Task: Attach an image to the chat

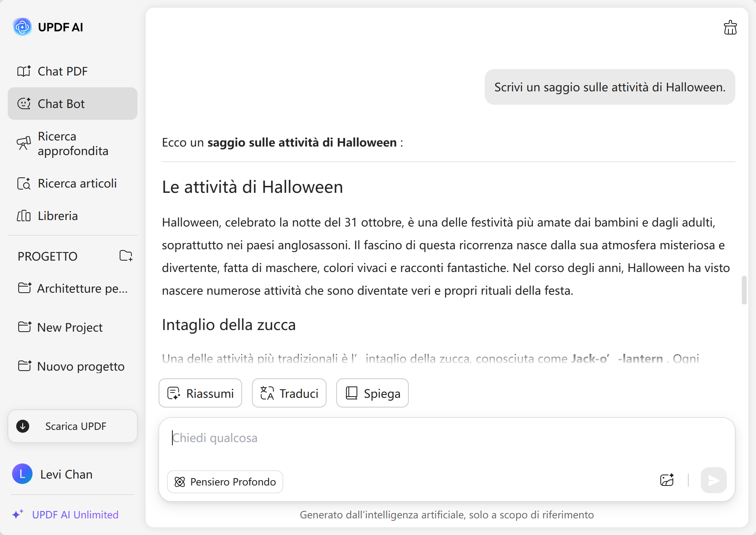Action: coord(666,481)
